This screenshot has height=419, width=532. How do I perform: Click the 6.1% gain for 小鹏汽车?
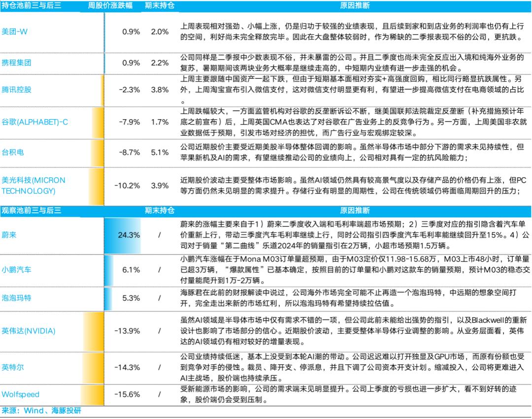click(131, 270)
